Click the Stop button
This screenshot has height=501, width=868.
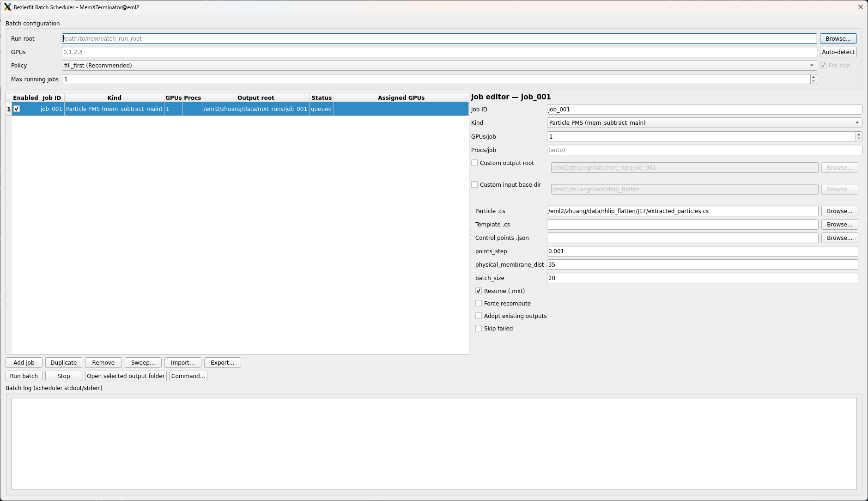coord(63,376)
